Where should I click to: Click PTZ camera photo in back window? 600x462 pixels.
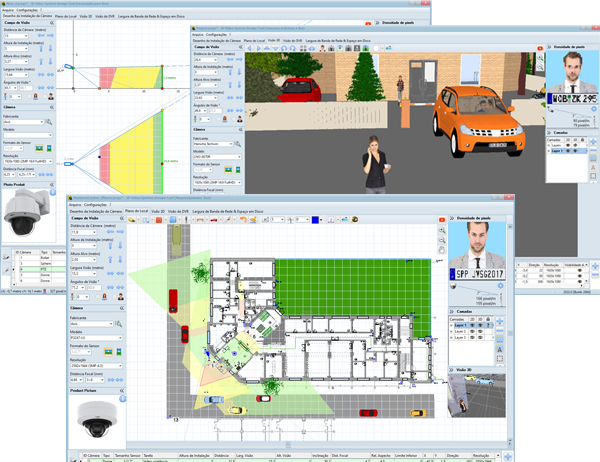pyautogui.click(x=26, y=213)
